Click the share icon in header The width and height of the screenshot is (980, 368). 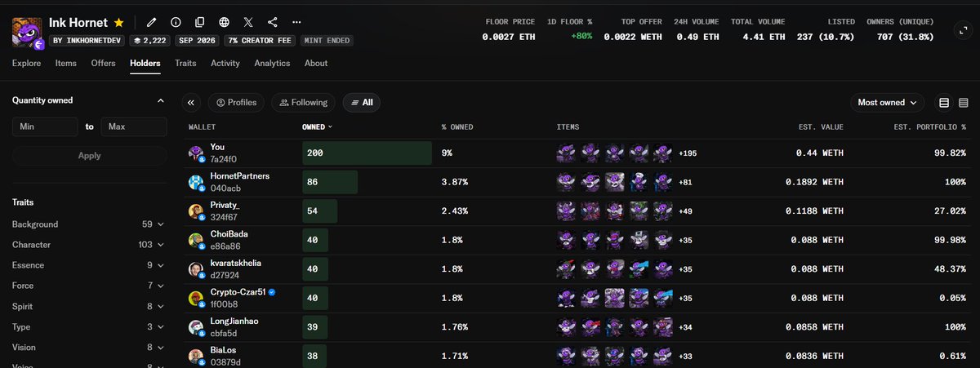tap(273, 23)
